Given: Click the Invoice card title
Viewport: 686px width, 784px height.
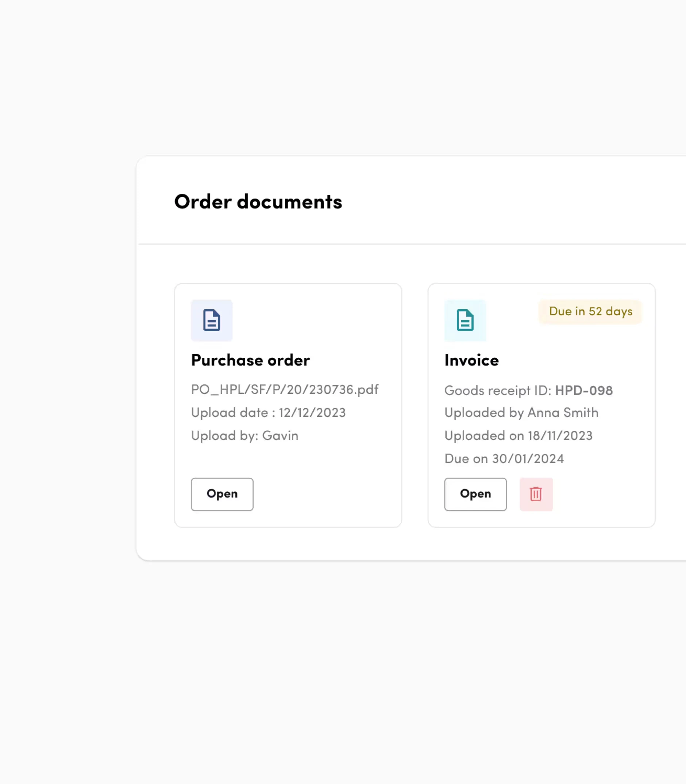Looking at the screenshot, I should click(471, 360).
